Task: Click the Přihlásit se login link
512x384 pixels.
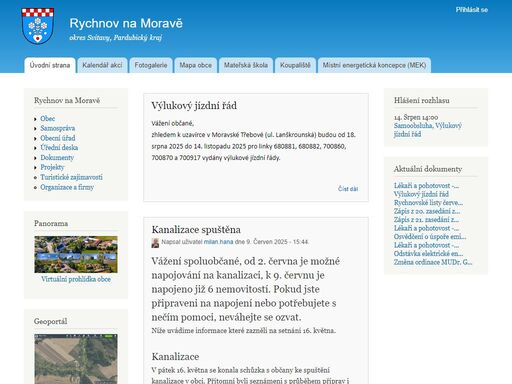Action: pos(472,10)
